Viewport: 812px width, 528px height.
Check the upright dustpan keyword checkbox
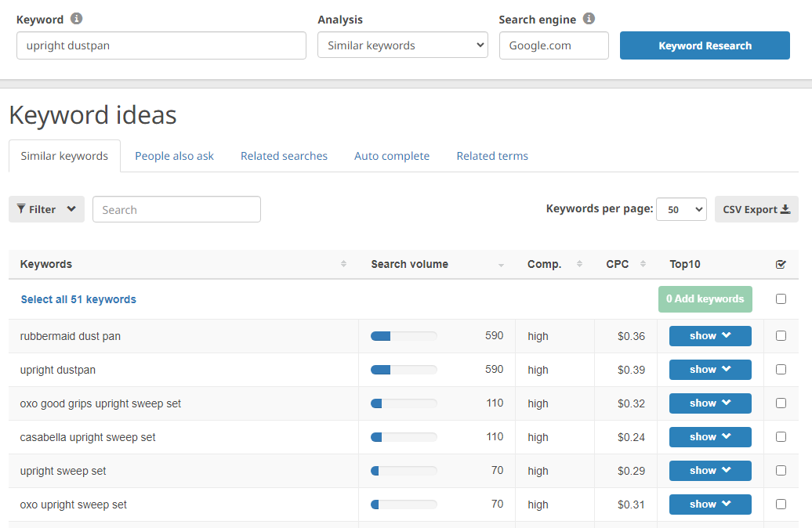pyautogui.click(x=781, y=369)
